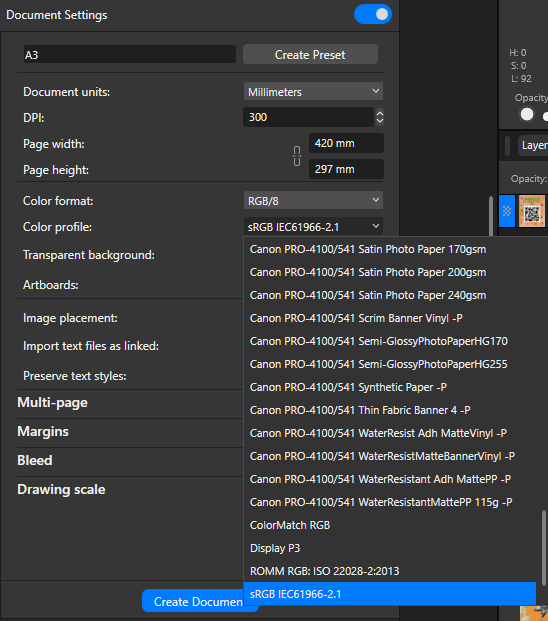Select Canon PRO-4100/541 WaterResistMatteBannerVinyl -P
Image resolution: width=548 pixels, height=621 pixels.
click(x=390, y=456)
